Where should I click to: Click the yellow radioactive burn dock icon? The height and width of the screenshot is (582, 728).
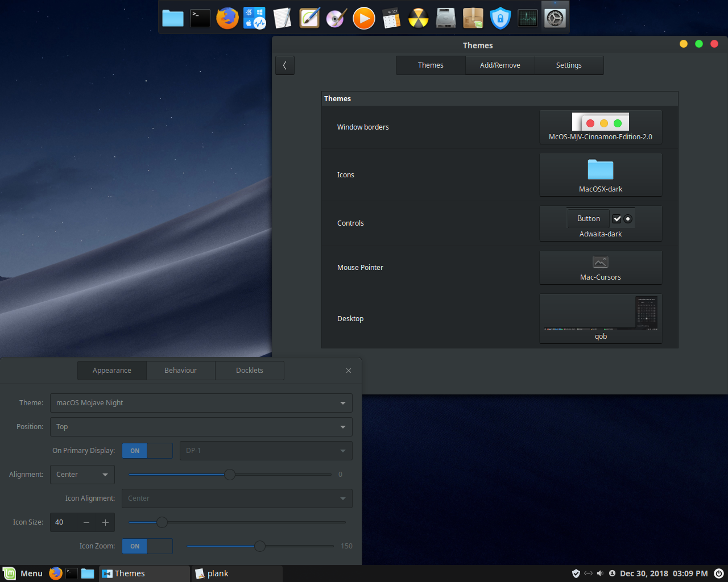[419, 18]
